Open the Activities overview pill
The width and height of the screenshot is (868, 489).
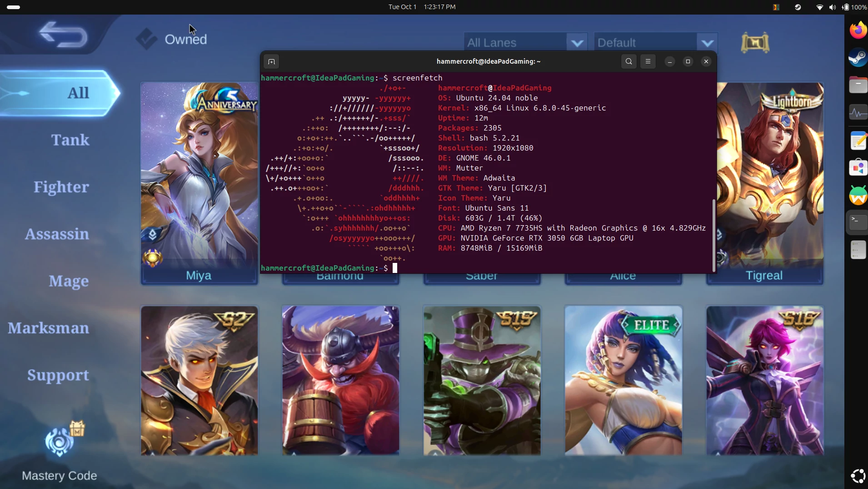[x=14, y=7]
